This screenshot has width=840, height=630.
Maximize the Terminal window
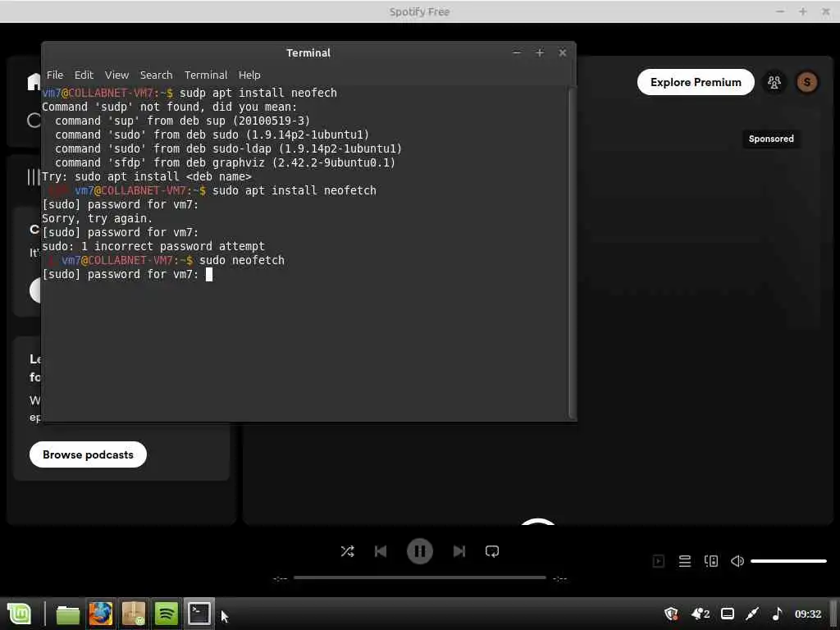[540, 52]
